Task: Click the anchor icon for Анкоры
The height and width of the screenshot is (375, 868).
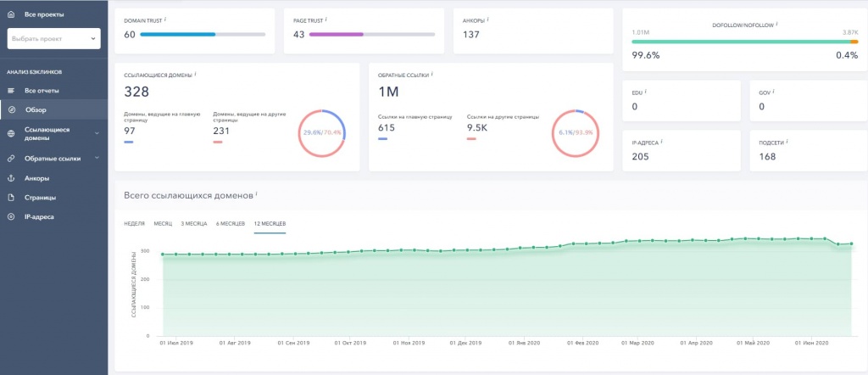Action: click(11, 178)
